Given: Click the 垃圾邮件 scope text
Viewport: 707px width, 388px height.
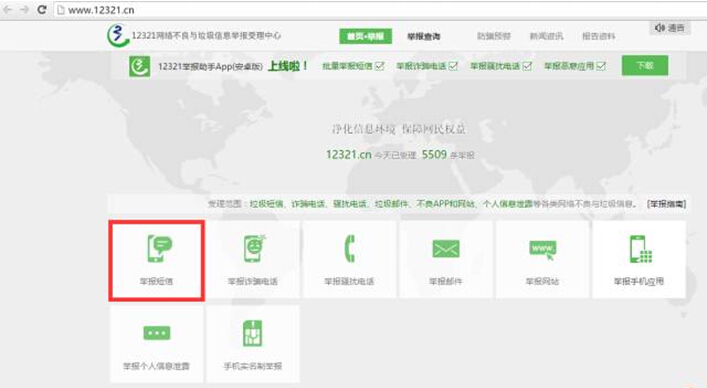Looking at the screenshot, I should click(391, 204).
